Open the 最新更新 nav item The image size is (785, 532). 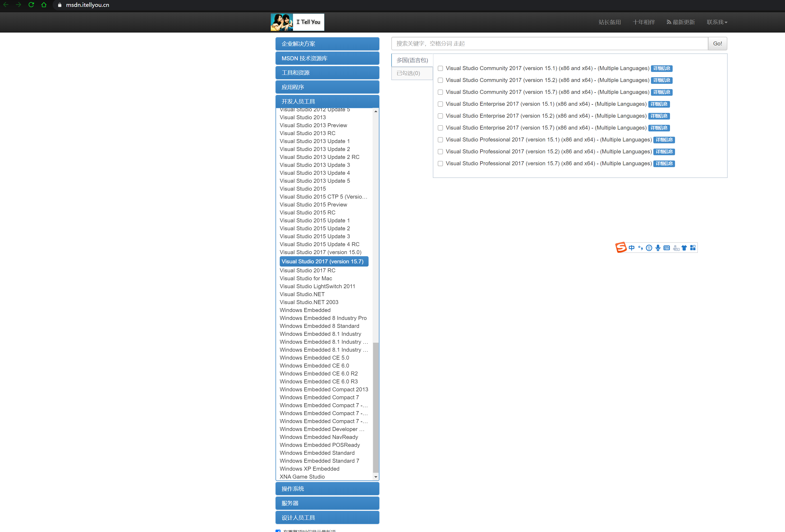681,22
